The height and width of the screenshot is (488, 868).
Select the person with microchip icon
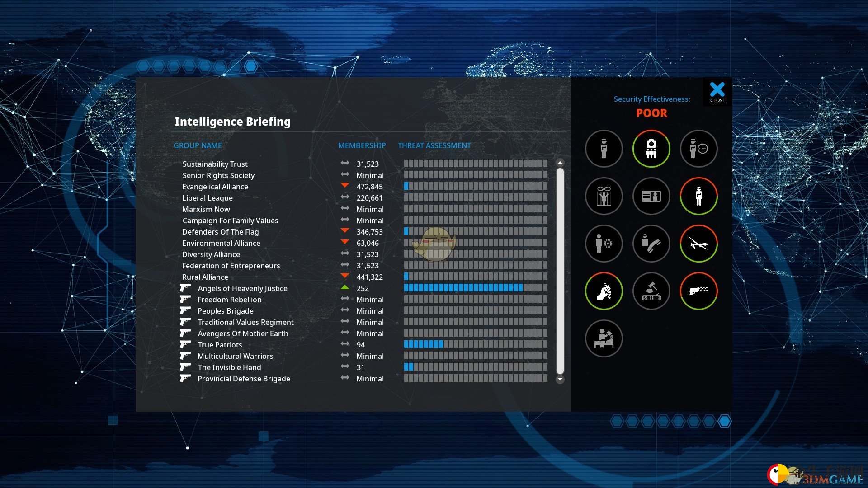click(x=604, y=244)
